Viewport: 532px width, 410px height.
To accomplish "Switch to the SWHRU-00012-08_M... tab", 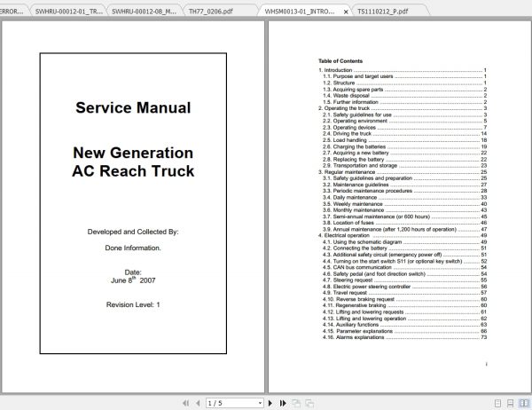I will (144, 12).
